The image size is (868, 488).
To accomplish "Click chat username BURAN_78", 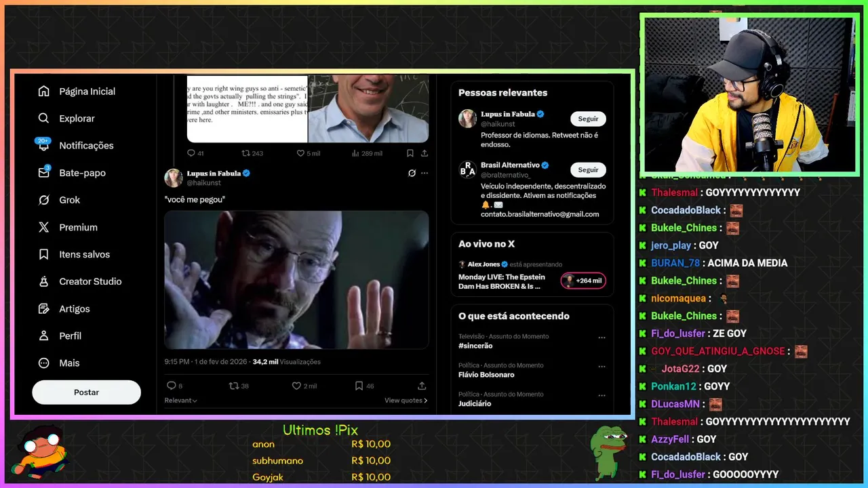I will coord(675,263).
